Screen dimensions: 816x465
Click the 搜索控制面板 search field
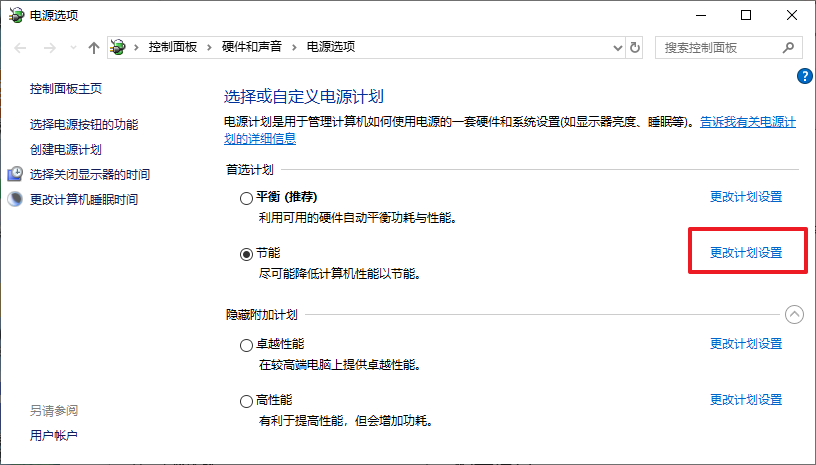point(718,47)
